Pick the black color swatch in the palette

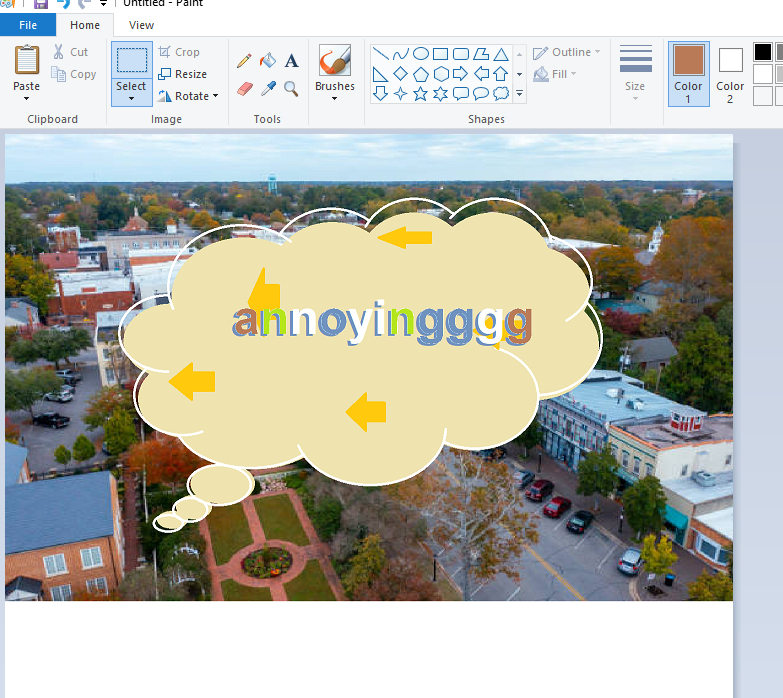tap(762, 52)
